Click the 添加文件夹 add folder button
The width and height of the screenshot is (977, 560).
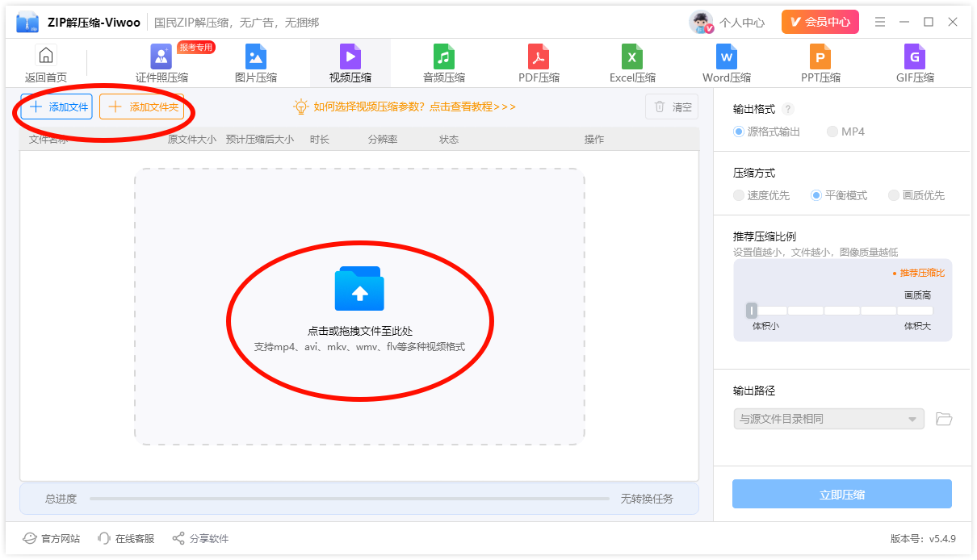(141, 107)
